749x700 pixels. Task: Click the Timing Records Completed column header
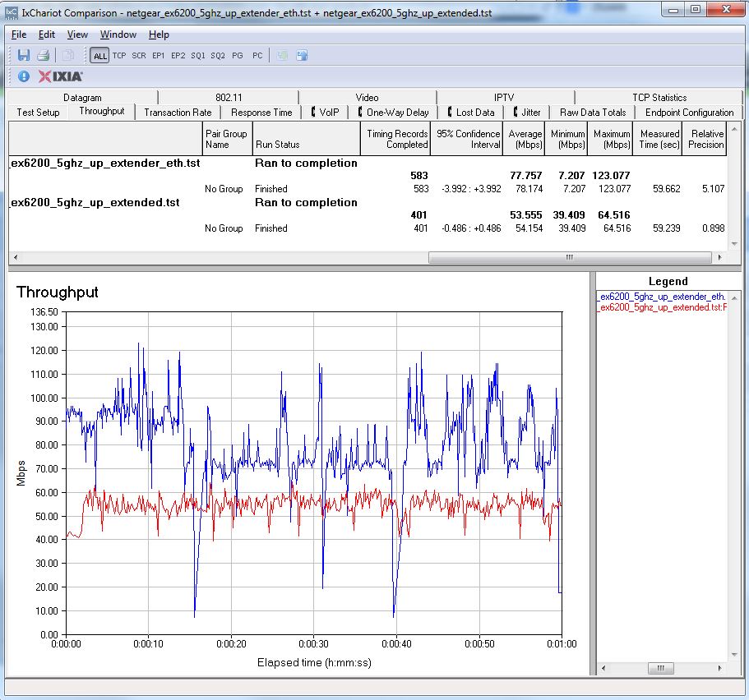395,139
